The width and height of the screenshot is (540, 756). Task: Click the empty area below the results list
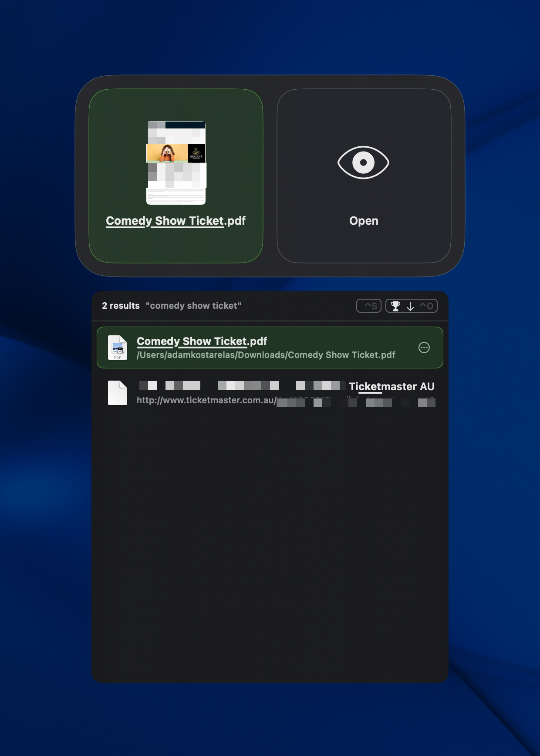point(270,544)
